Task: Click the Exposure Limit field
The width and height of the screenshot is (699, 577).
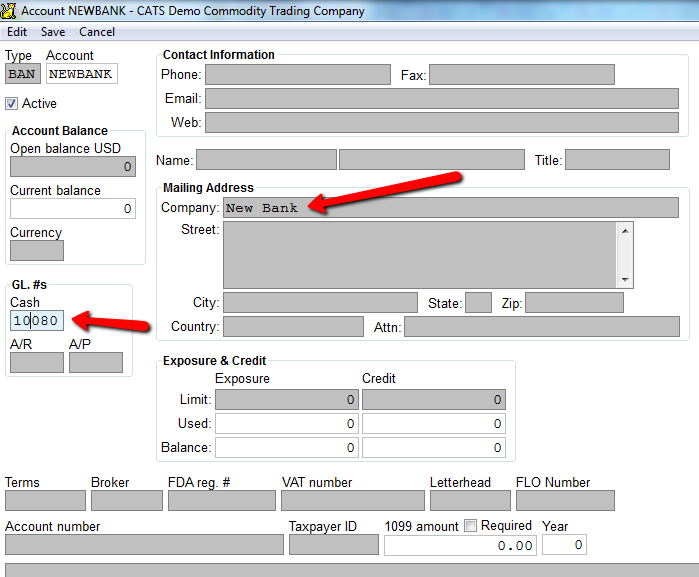Action: coord(287,400)
